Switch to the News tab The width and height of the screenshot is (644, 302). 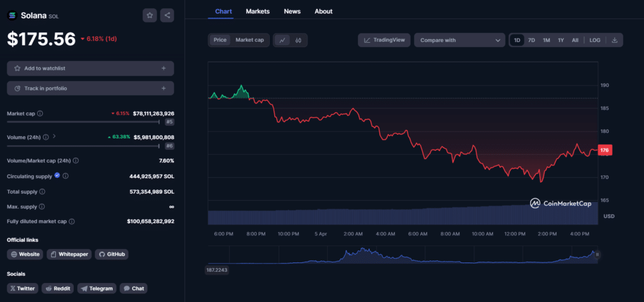[x=292, y=11]
